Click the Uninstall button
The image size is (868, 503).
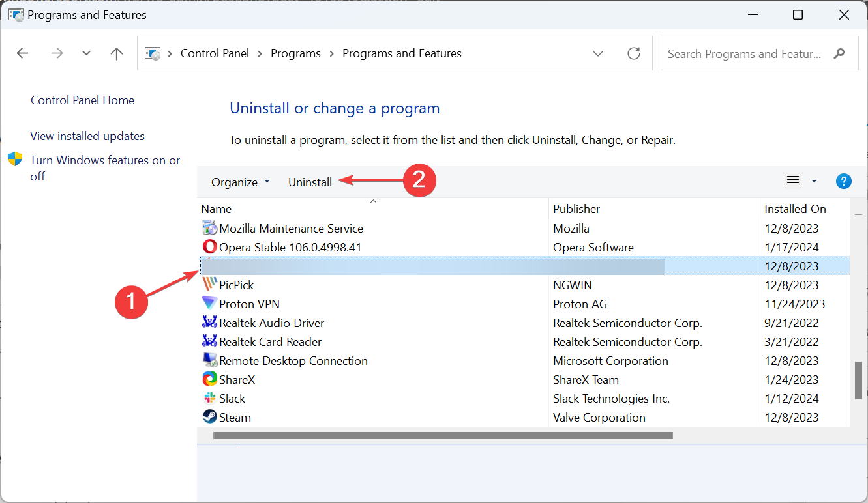coord(310,182)
